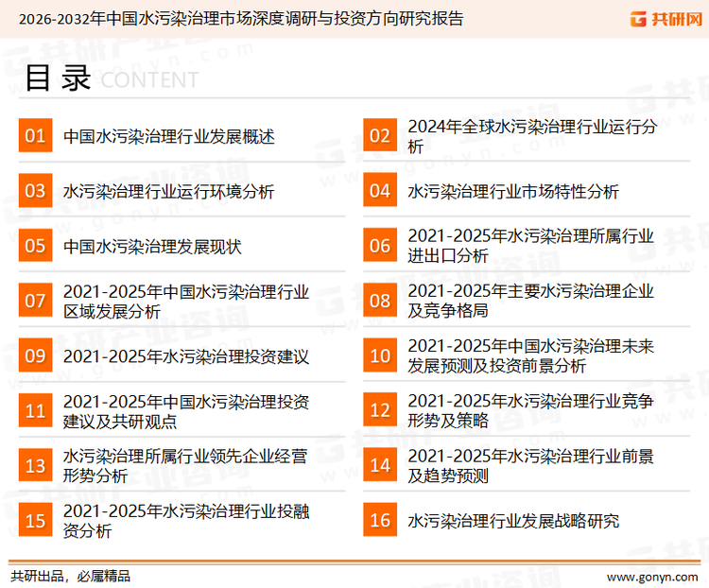Open chapter 2024年全球水污染治理行业运行分析
Viewport: 709px width, 588px height.
532,136
